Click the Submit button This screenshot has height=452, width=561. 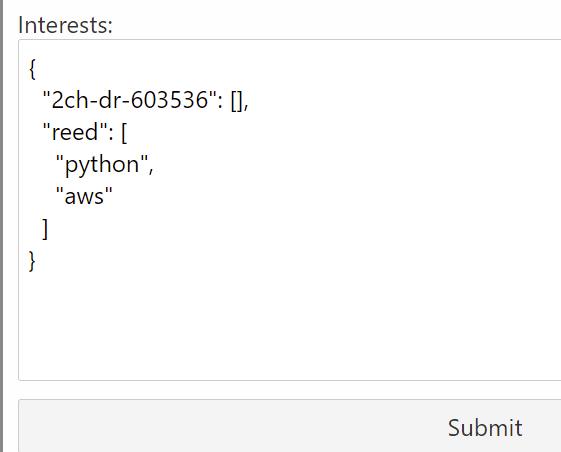(x=290, y=426)
